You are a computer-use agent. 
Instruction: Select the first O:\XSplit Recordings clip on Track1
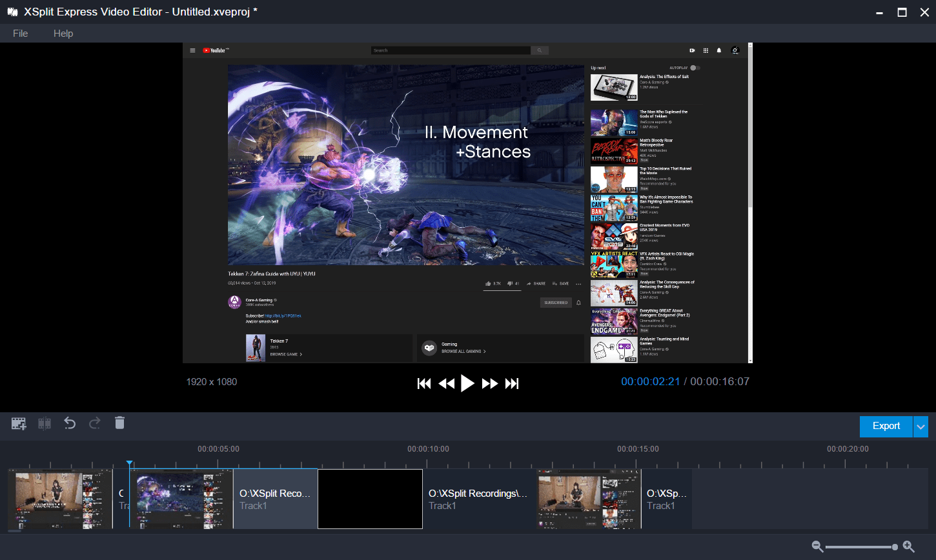tap(274, 499)
